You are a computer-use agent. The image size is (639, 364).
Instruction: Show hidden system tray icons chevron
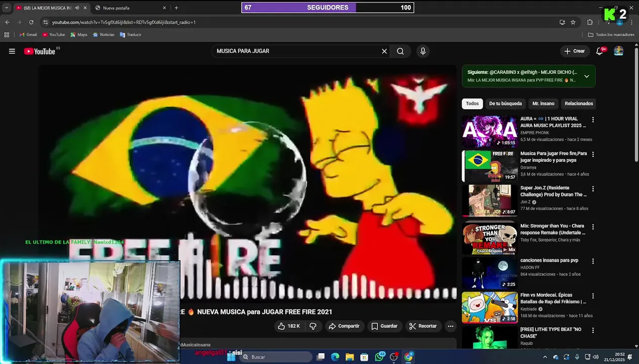[545, 357]
